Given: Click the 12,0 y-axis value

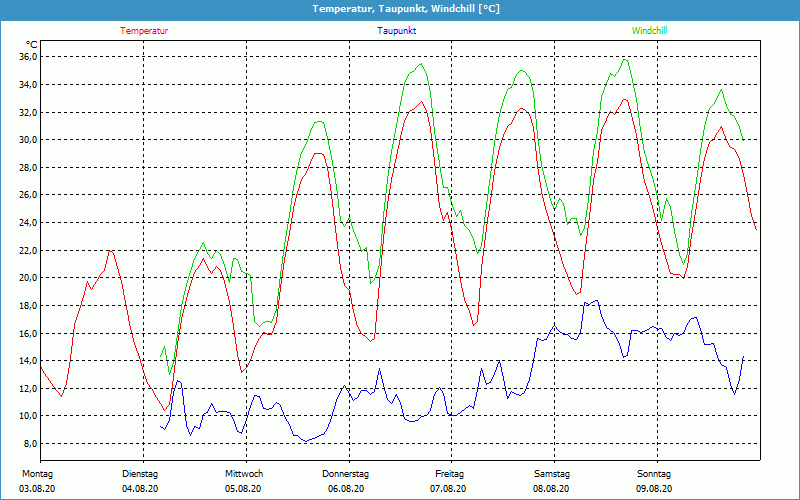Looking at the screenshot, I should [28, 389].
